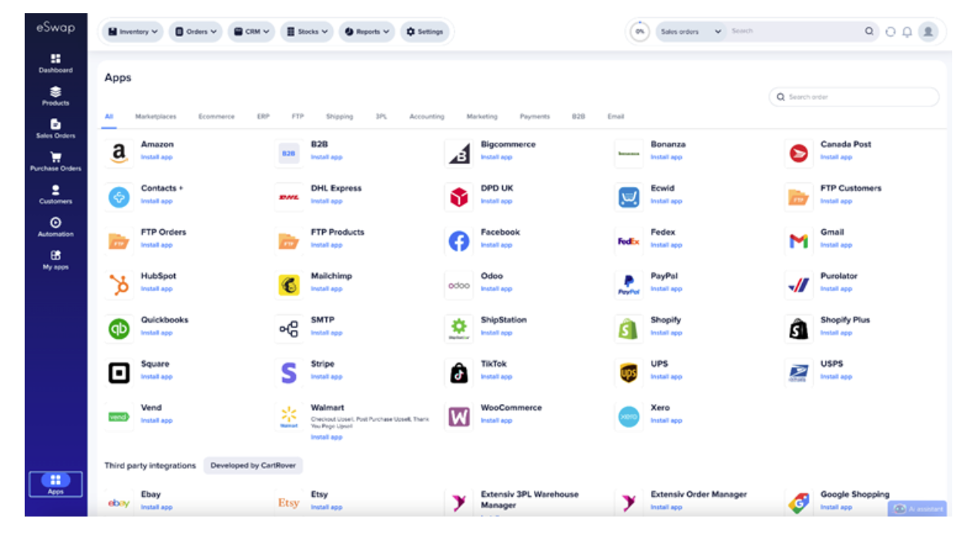Screen dimensions: 980x545
Task: Open the Sales orders search dropdown
Action: click(691, 32)
